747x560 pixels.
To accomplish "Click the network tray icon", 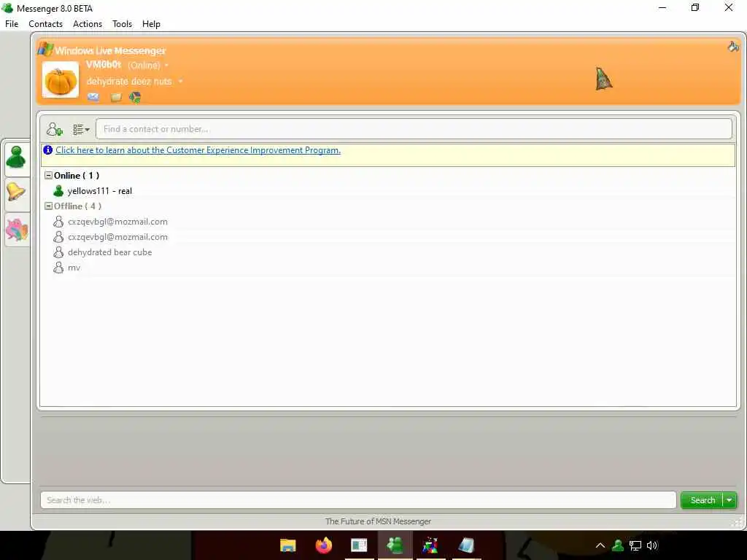I will [635, 545].
